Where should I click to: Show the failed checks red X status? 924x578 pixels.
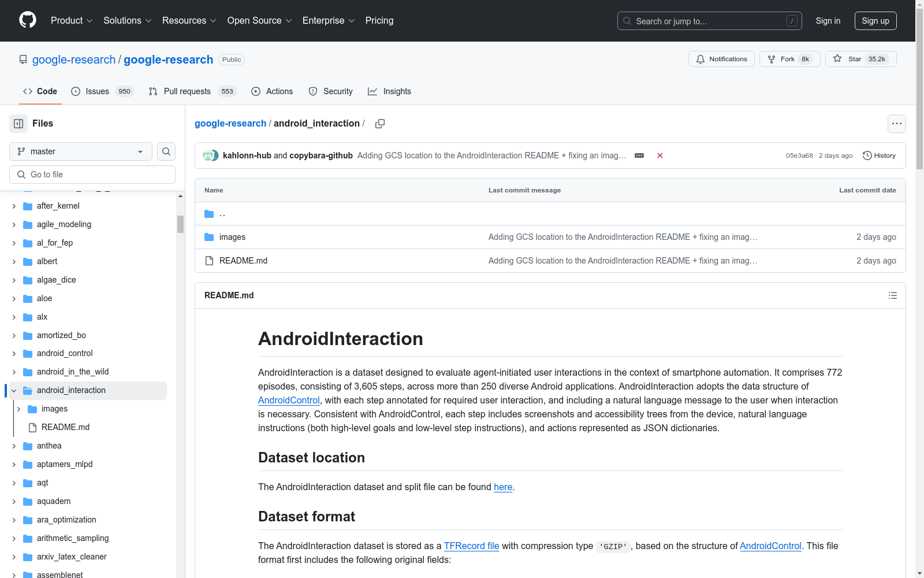[660, 155]
